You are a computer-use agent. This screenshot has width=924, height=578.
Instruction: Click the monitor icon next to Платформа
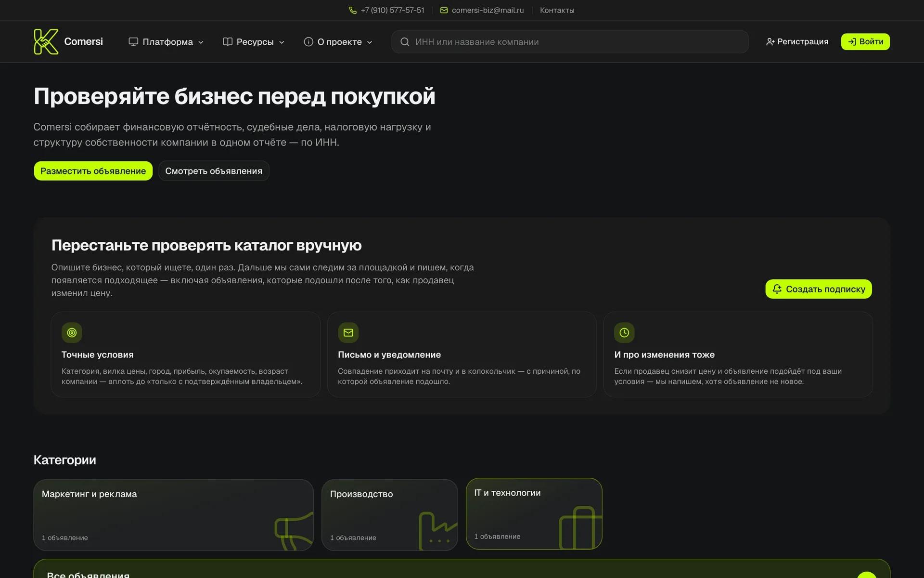133,42
